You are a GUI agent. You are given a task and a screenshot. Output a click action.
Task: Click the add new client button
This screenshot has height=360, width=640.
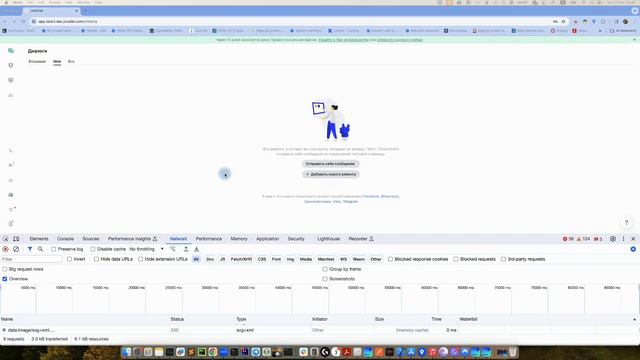[331, 174]
